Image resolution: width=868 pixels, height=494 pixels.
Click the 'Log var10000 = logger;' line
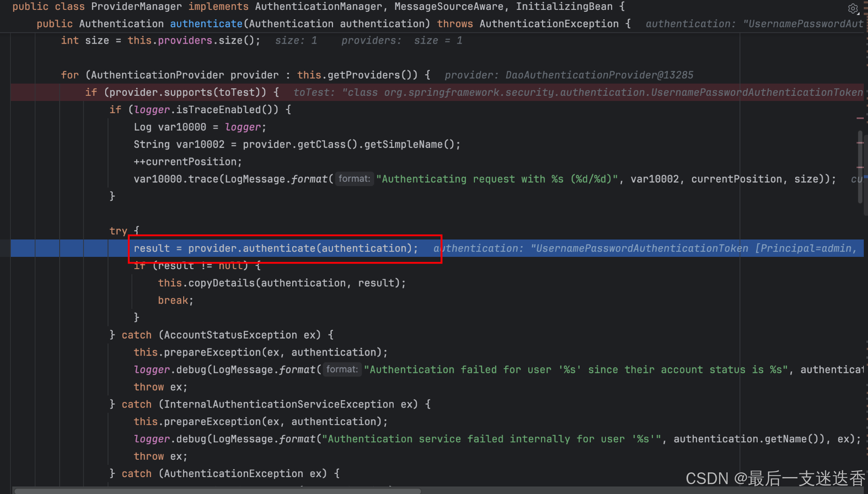pos(200,127)
